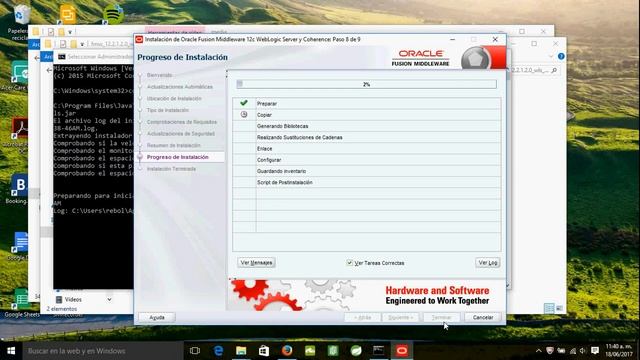Image resolution: width=640 pixels, height=360 pixels.
Task: Click the installation progress bar at 2%
Action: click(x=367, y=84)
